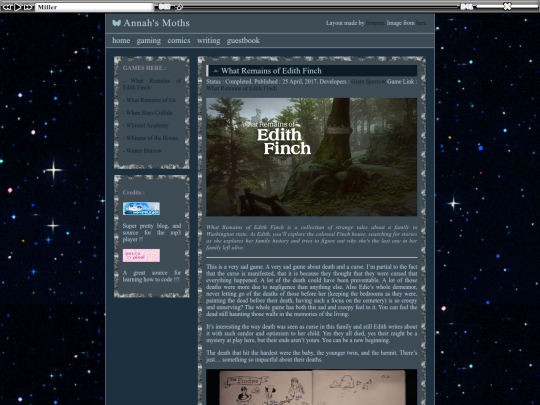540x405 pixels.
Task: Click the paragraph starting 'It's interesting the way death'
Action: tap(311, 333)
